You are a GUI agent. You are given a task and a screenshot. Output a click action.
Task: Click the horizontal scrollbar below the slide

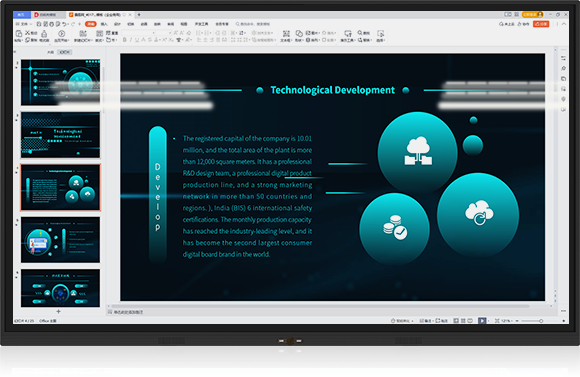point(320,306)
